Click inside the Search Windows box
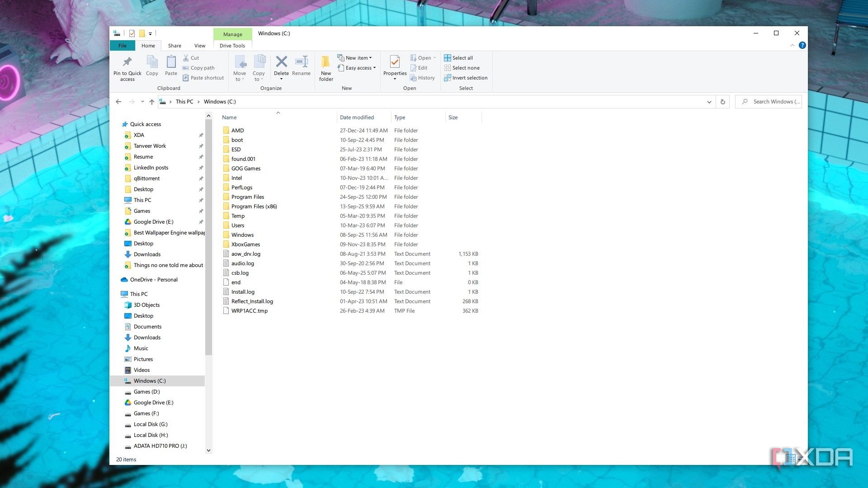868x488 pixels. [x=773, y=102]
